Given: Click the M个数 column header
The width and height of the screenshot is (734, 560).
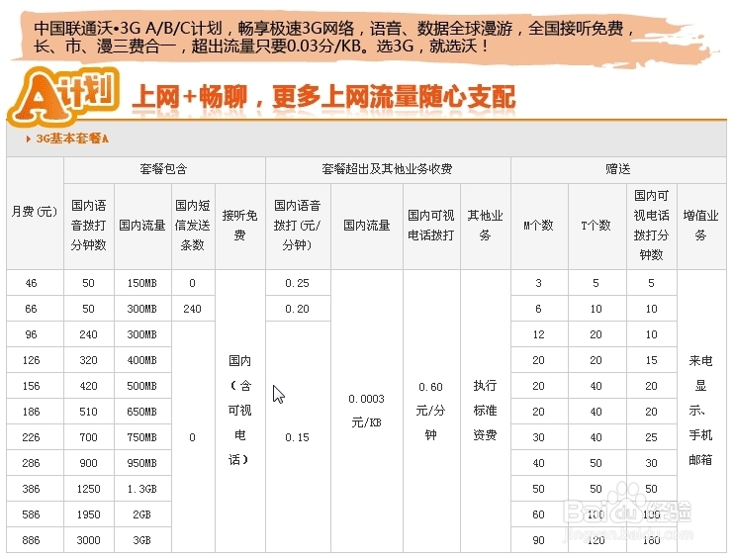Looking at the screenshot, I should pos(539,226).
